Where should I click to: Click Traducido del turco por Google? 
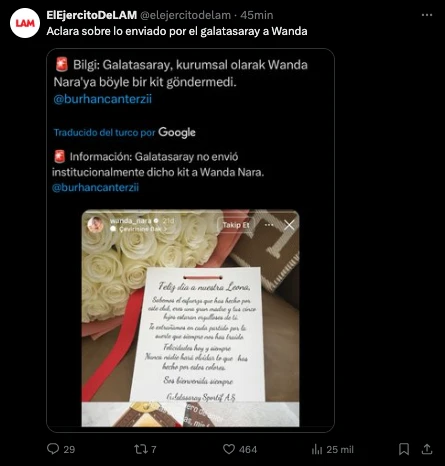click(x=125, y=132)
